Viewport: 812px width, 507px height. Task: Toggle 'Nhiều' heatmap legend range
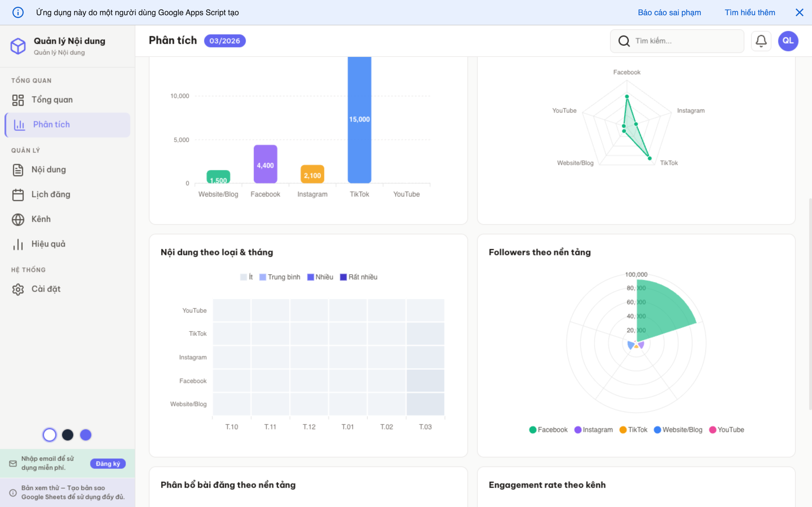(x=320, y=277)
